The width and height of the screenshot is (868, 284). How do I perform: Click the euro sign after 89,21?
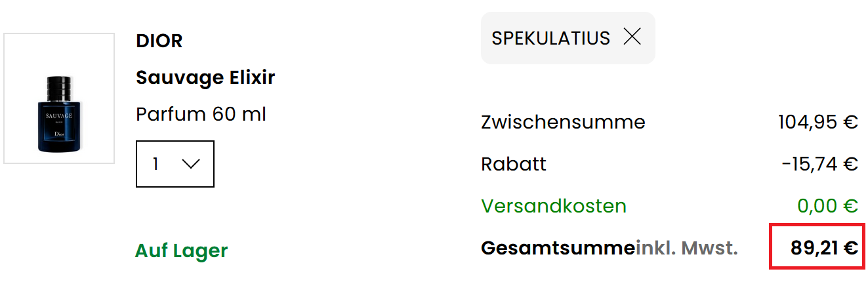click(x=851, y=248)
